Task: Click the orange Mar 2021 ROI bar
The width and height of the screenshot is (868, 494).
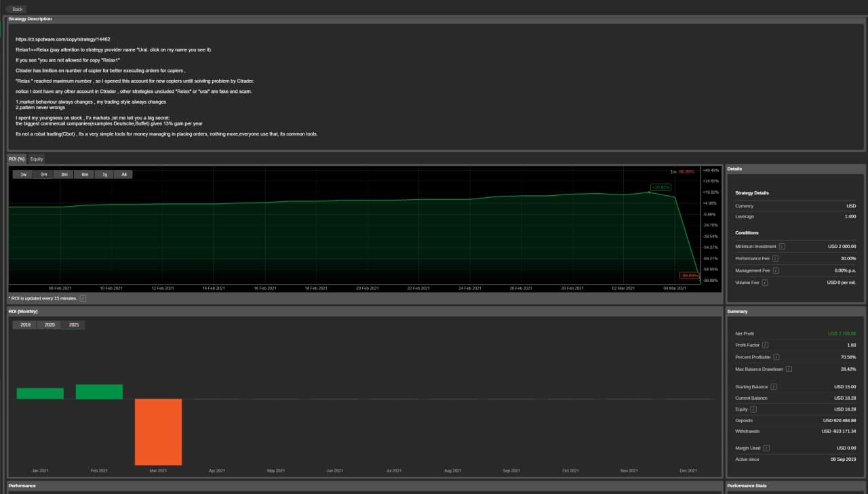Action: click(x=158, y=432)
